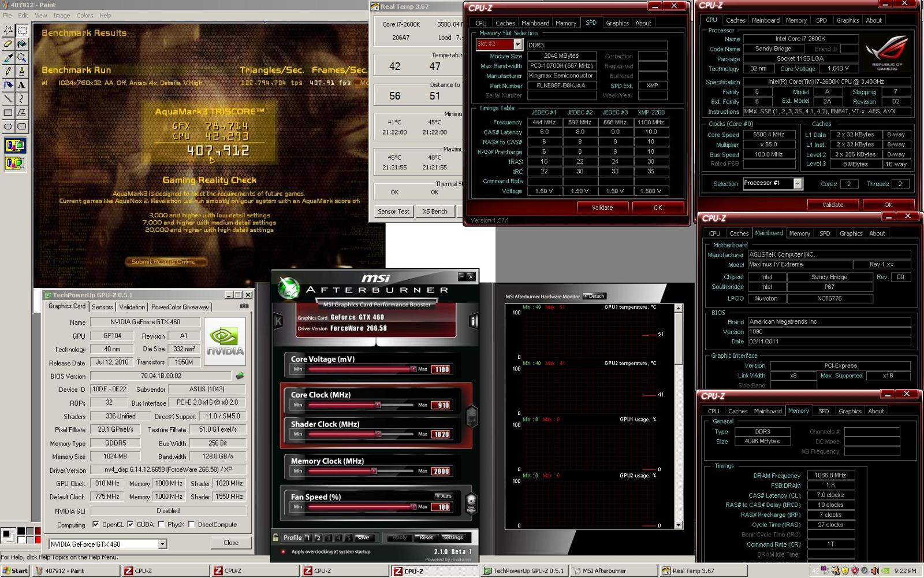The width and height of the screenshot is (924, 578).
Task: Select the Ellipse tool in Paint
Action: coord(8,127)
